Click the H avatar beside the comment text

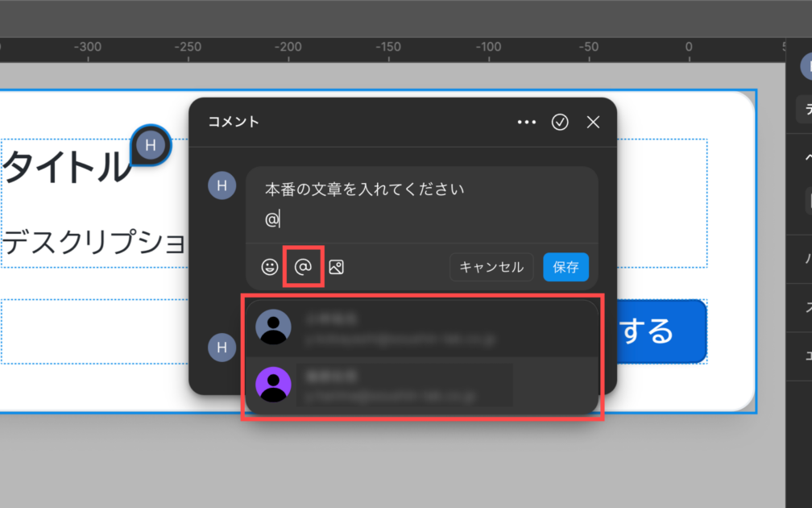pos(222,185)
